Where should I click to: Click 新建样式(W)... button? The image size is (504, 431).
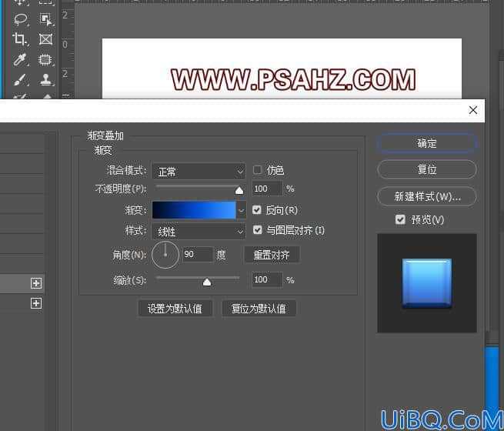point(427,196)
